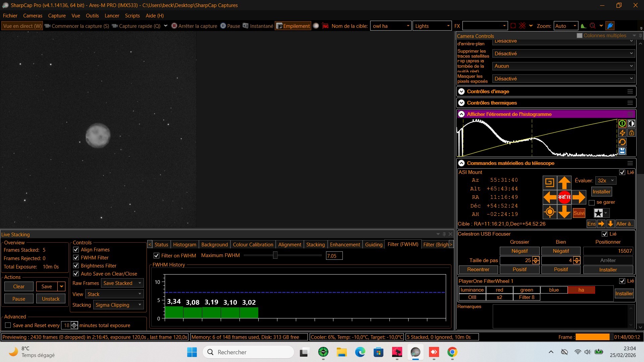
Task: Click the padlock icon next to the histogram
Action: pos(631,133)
